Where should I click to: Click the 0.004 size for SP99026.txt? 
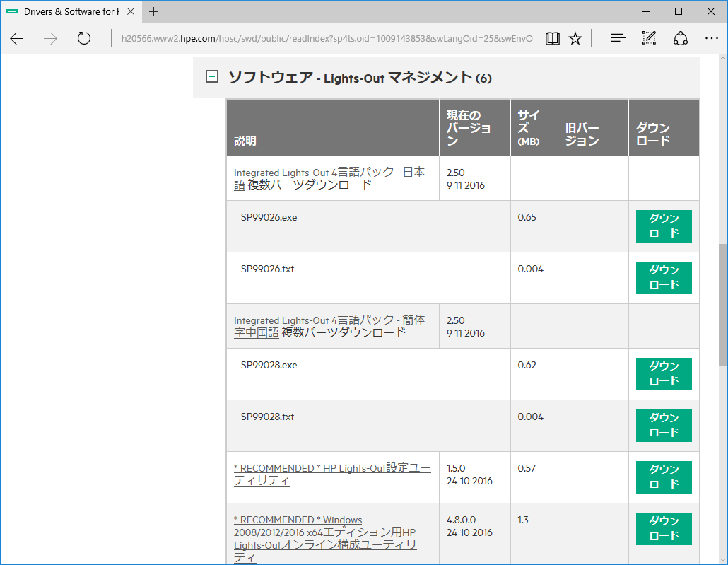pos(531,269)
